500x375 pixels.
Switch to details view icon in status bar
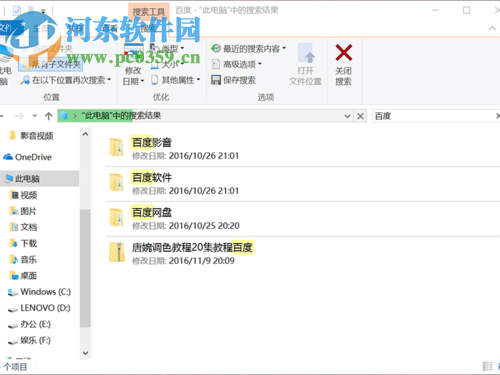coord(487,366)
